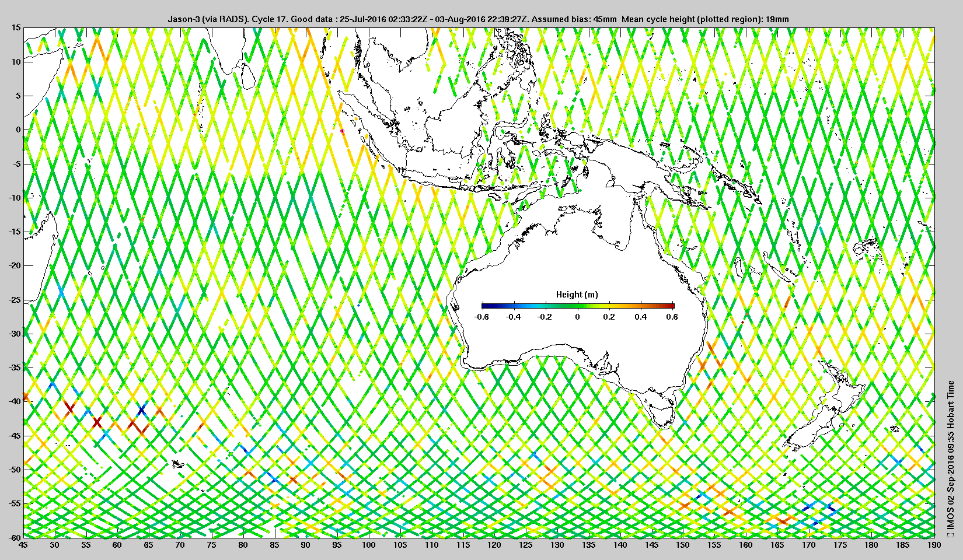Click latitude tick label 15 on left axis

[x=16, y=27]
